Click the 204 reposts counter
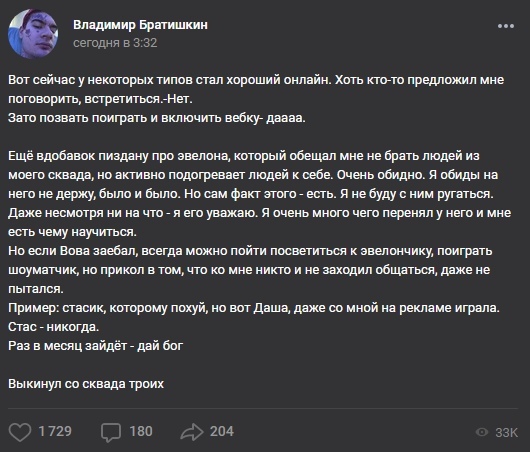This screenshot has width=530, height=452. click(x=221, y=431)
